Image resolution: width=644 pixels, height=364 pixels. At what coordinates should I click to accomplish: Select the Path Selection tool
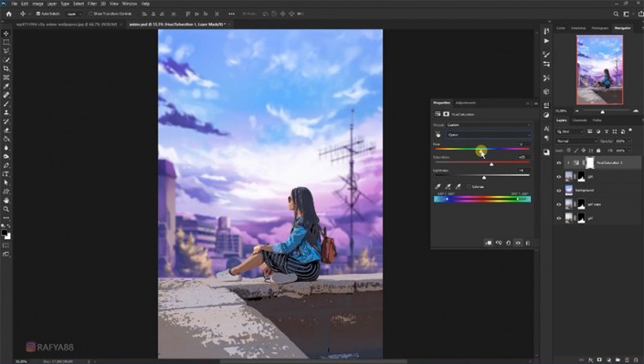pos(6,182)
